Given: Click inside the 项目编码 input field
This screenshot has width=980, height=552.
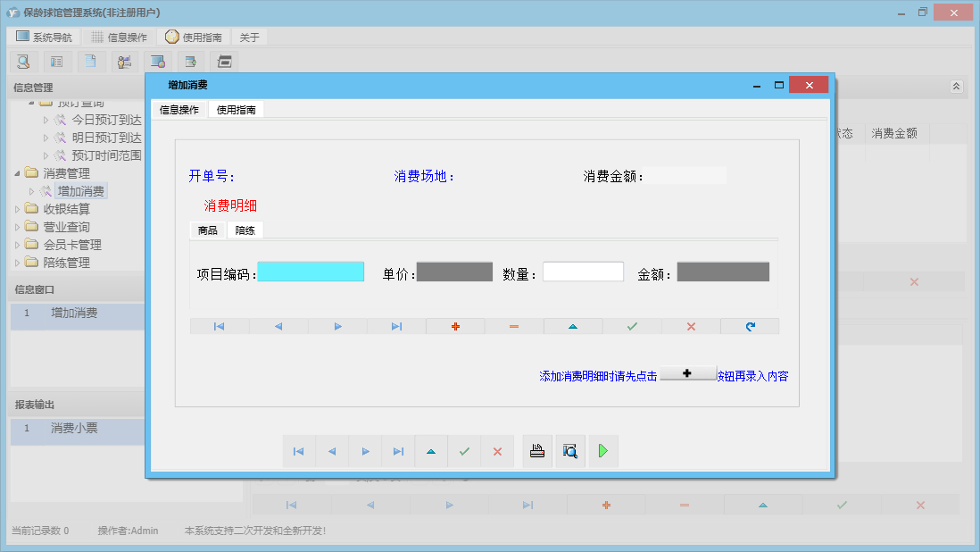Looking at the screenshot, I should pos(311,271).
